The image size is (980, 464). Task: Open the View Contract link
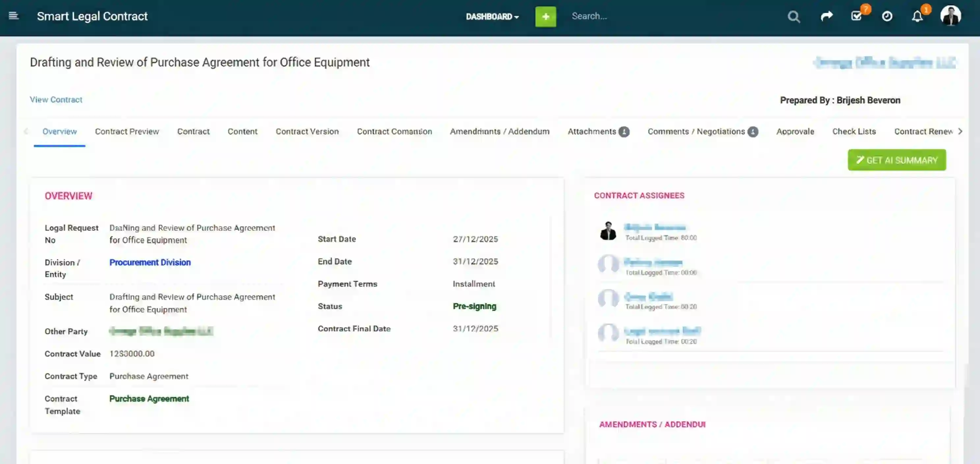tap(56, 99)
